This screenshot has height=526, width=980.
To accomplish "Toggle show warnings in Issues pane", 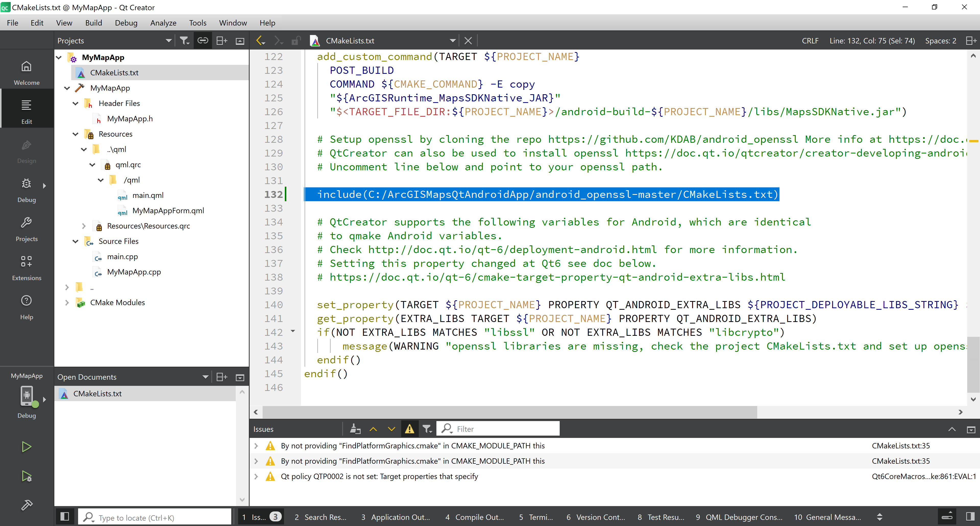I will [409, 429].
